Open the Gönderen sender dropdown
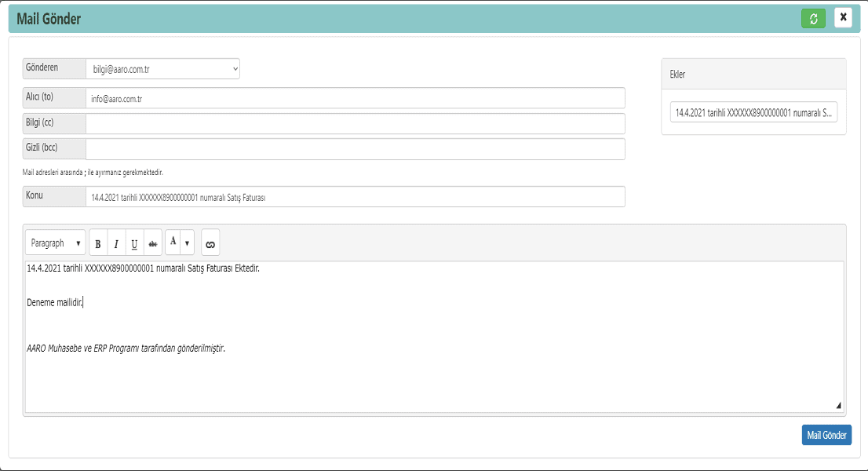This screenshot has width=868, height=471. pos(162,69)
